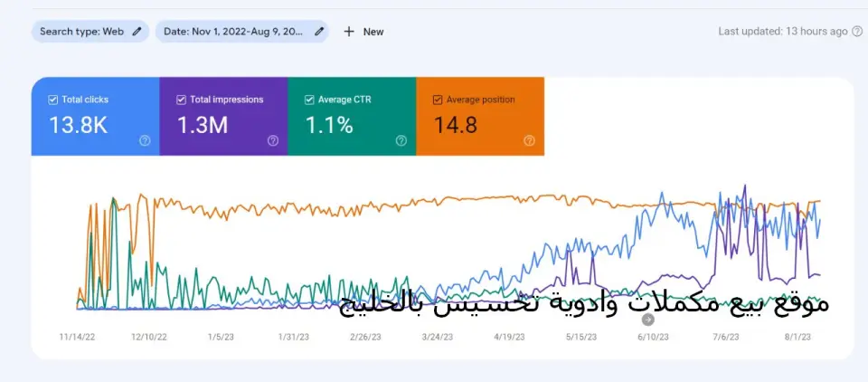
Task: Open the Total clicks help icon
Action: 145,141
